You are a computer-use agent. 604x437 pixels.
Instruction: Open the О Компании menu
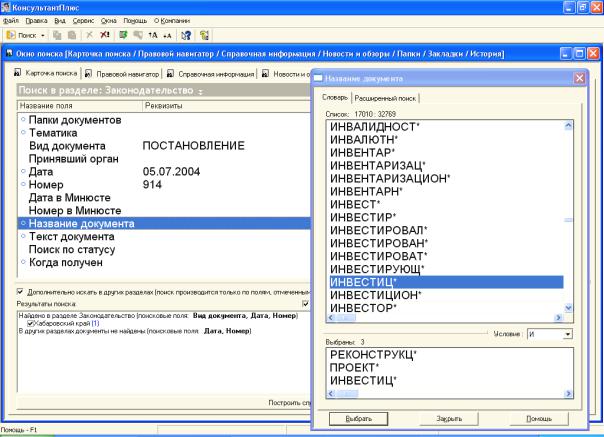[x=172, y=21]
